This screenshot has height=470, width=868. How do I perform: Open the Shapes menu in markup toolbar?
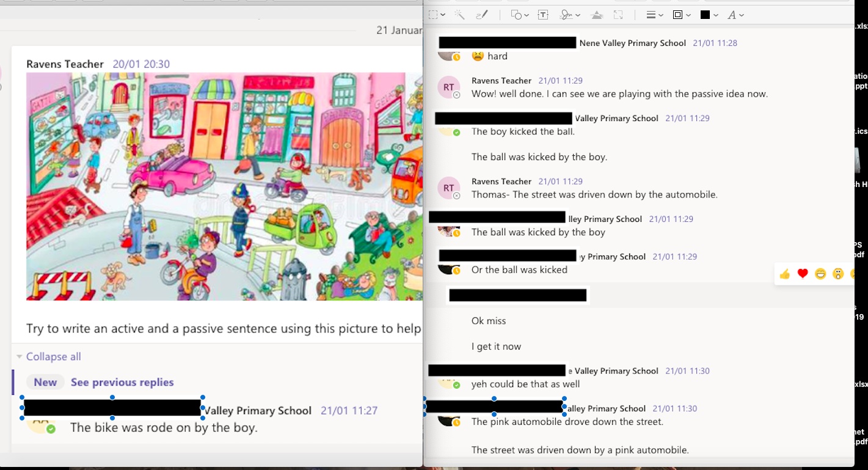(519, 15)
